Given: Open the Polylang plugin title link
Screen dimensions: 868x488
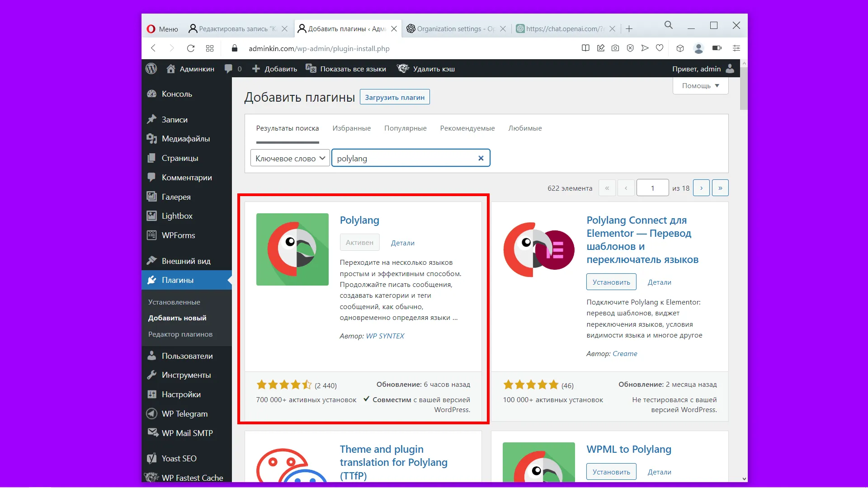Looking at the screenshot, I should point(359,220).
